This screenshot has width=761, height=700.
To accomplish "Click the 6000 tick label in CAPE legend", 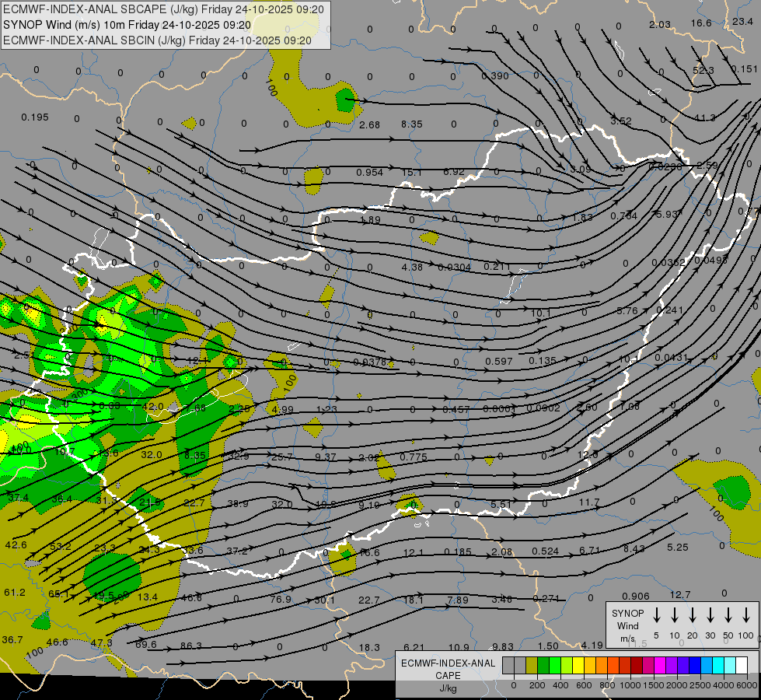I will [747, 685].
